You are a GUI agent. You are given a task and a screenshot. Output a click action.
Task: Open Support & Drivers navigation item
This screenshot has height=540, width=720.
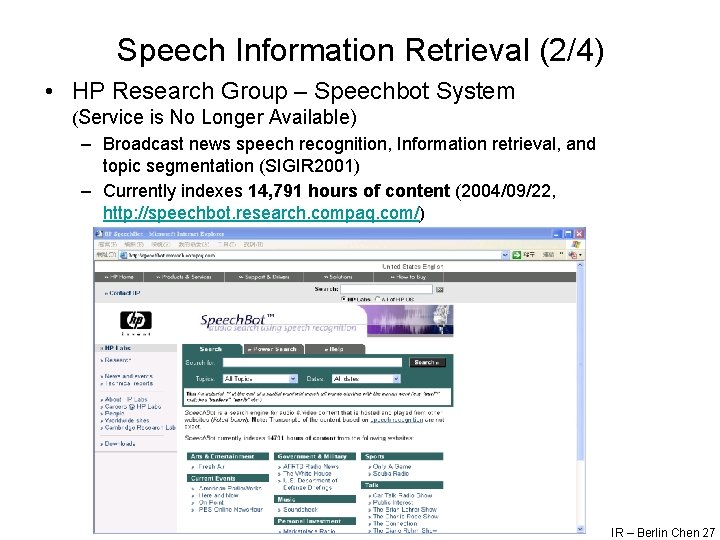point(264,277)
